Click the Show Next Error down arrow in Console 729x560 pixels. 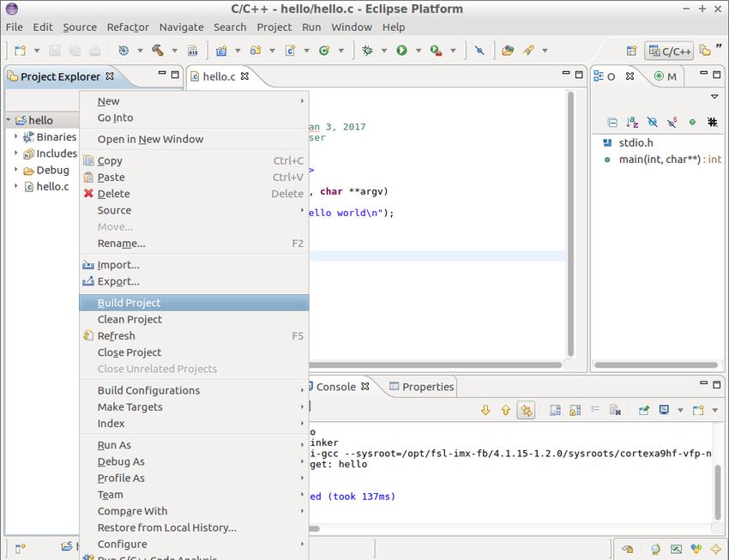point(485,410)
